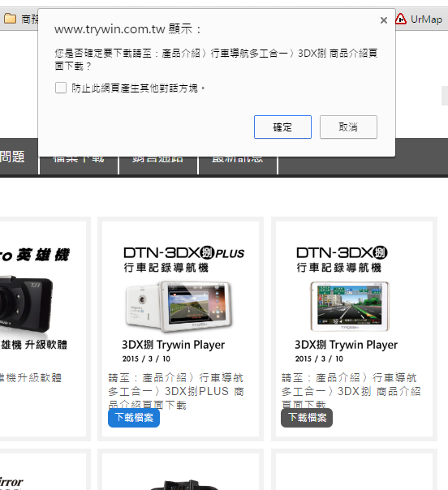
Task: Open the UrMap bookmark icon
Action: tap(400, 19)
